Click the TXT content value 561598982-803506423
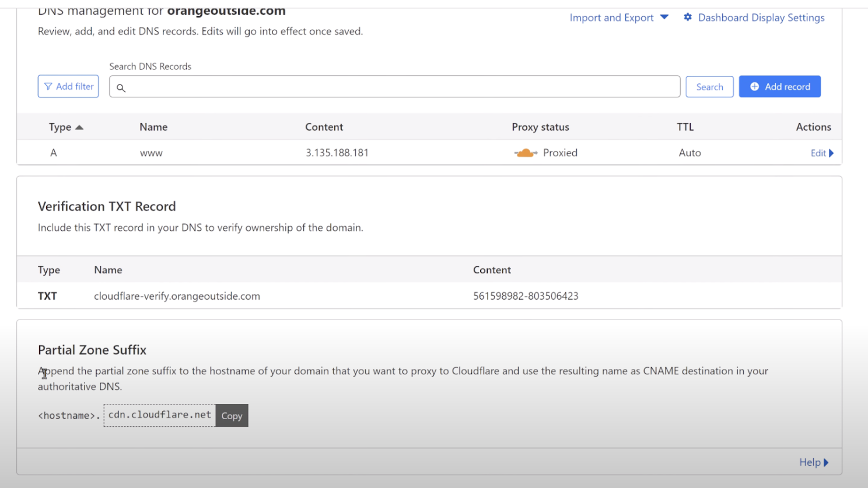The height and width of the screenshot is (488, 868). (x=526, y=296)
